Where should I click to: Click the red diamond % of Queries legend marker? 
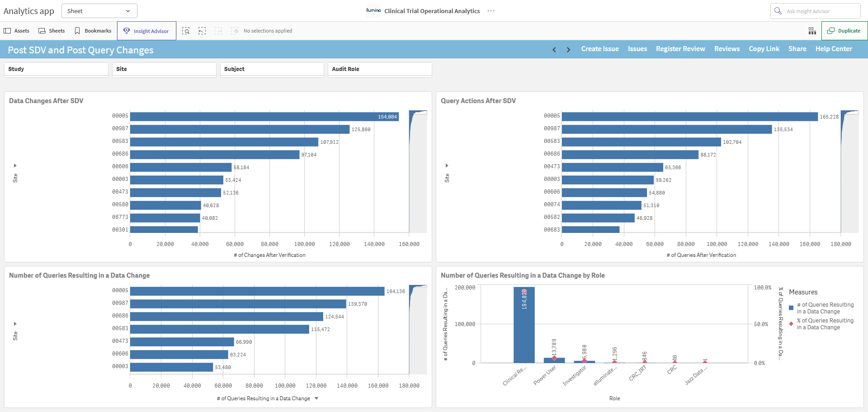(x=791, y=324)
